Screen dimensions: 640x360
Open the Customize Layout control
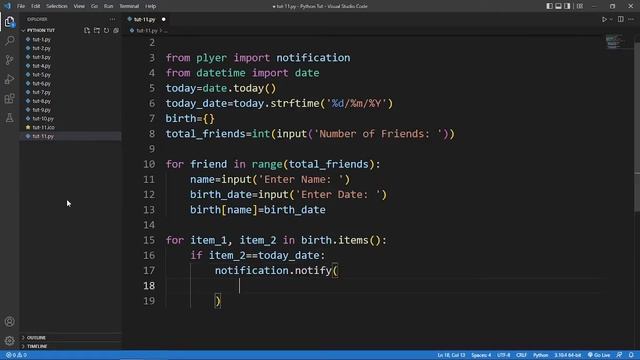click(580, 6)
